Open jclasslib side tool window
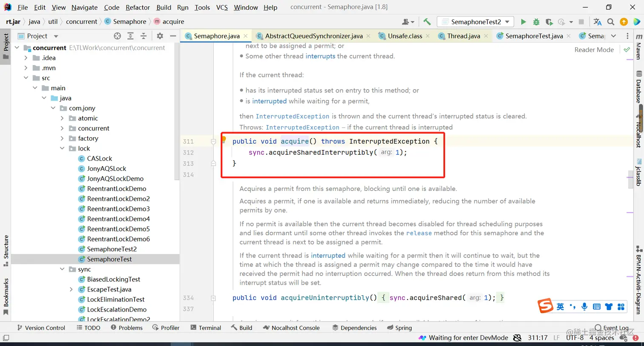The width and height of the screenshot is (644, 346). click(638, 172)
